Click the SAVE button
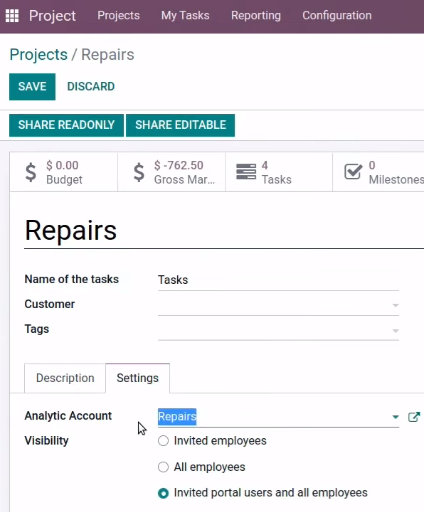This screenshot has width=424, height=512. click(32, 87)
